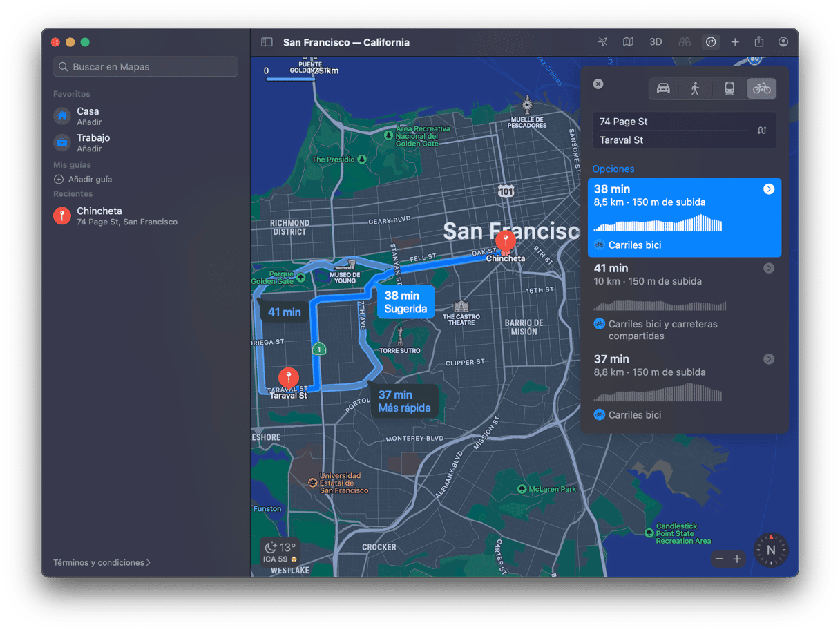Open the map mode selector icon
This screenshot has width=840, height=632.
(628, 42)
